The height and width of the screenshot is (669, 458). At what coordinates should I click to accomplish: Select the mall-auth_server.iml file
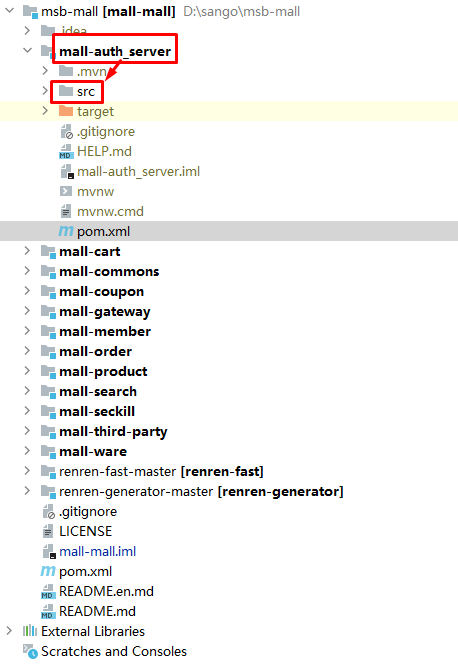138,172
